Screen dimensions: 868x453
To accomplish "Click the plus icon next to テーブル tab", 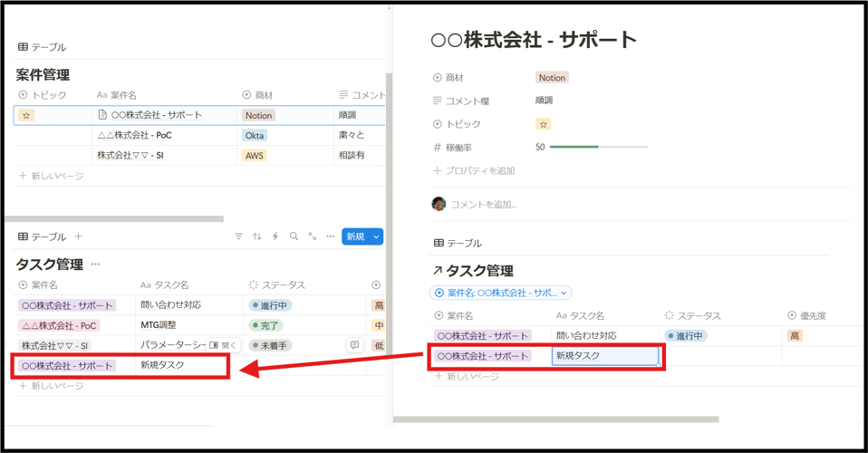I will [79, 236].
